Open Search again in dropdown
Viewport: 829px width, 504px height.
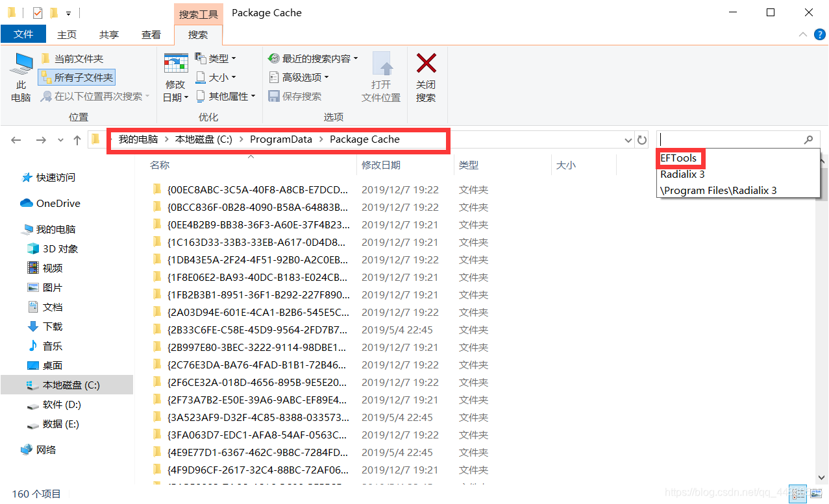point(95,96)
